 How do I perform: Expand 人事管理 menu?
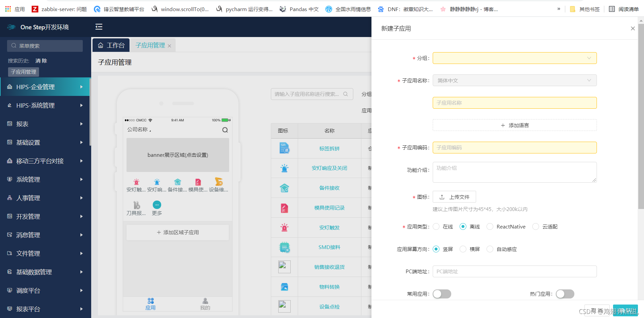[45, 198]
